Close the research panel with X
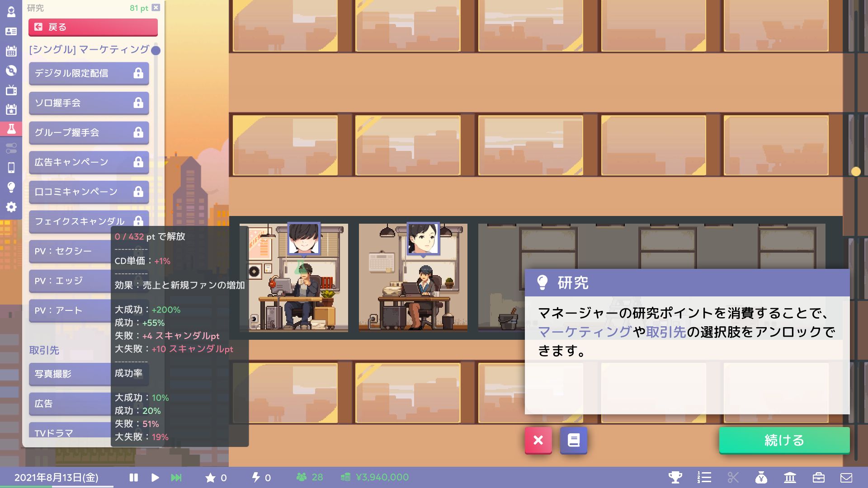 156,8
